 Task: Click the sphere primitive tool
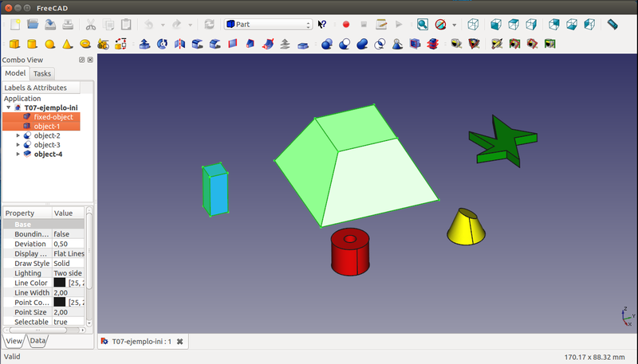(x=49, y=44)
